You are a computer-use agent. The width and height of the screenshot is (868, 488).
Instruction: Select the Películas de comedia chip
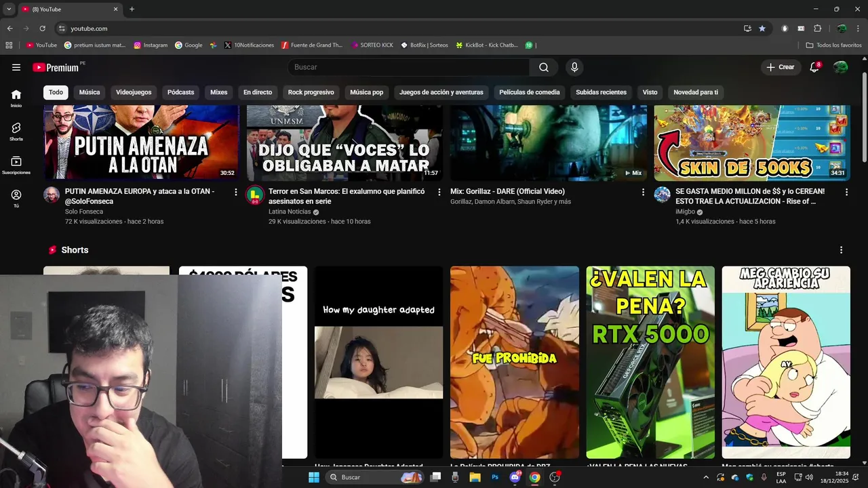click(x=530, y=92)
